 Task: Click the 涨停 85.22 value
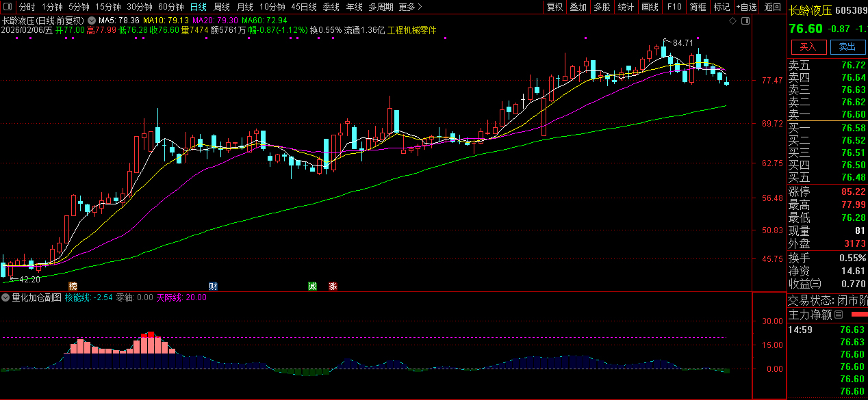coord(854,192)
